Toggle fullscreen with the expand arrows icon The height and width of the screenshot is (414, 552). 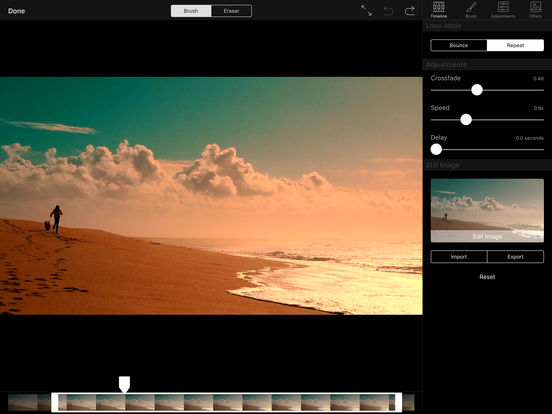[366, 11]
